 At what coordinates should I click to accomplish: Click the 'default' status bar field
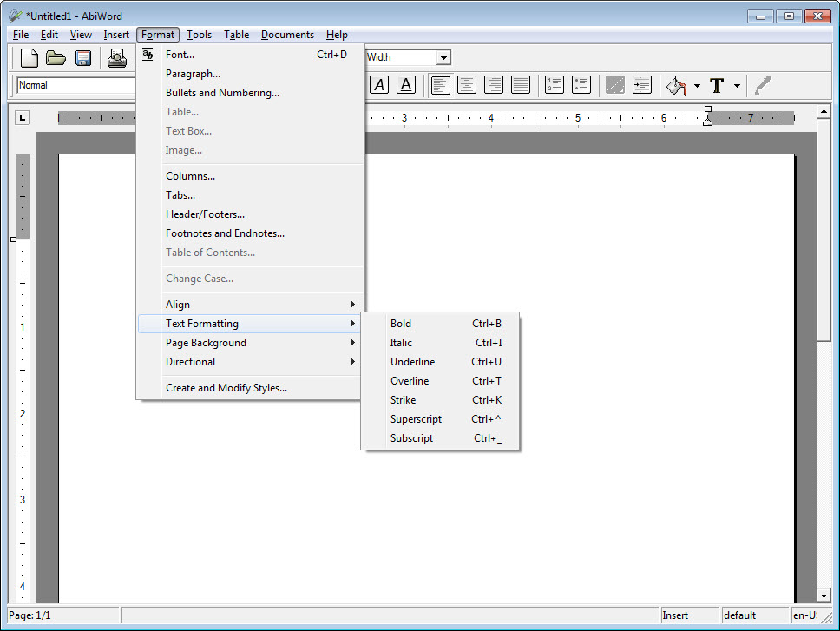pos(755,615)
